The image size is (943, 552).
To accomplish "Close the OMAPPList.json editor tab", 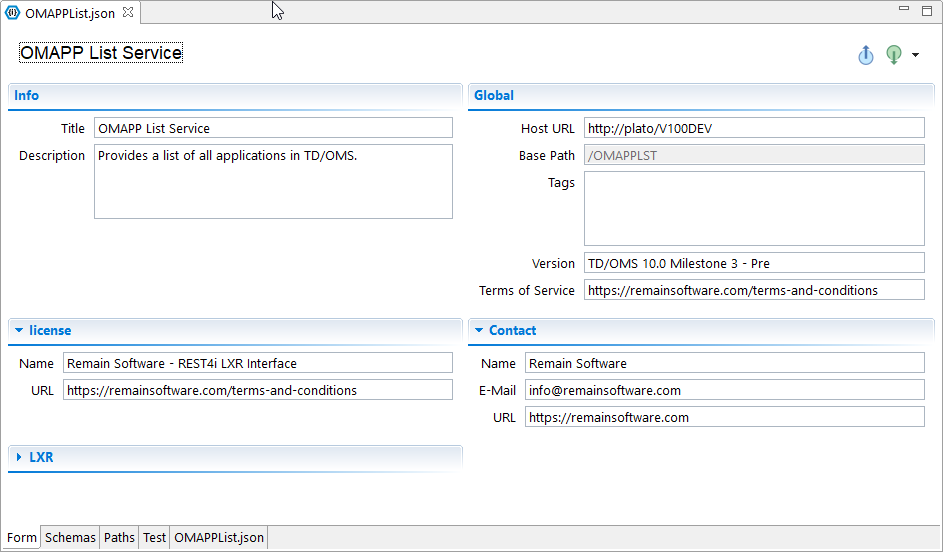I will (x=127, y=13).
